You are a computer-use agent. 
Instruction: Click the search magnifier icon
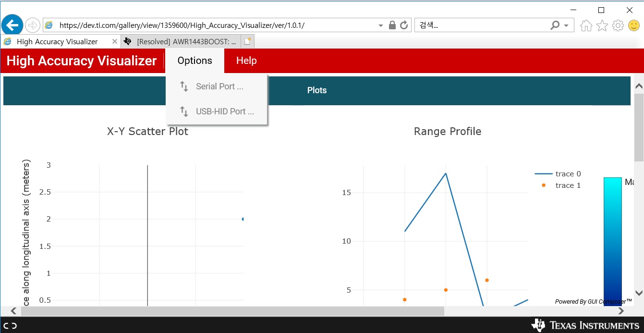pos(555,25)
